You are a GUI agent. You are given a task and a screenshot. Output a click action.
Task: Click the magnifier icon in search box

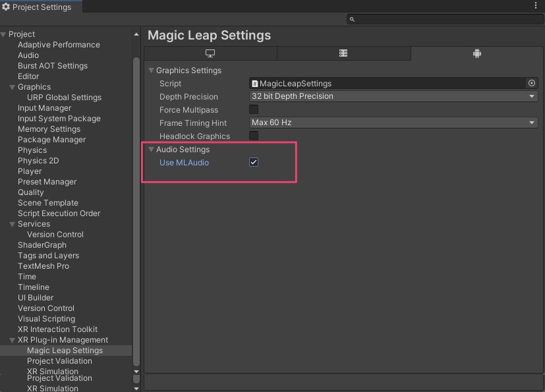tap(352, 20)
